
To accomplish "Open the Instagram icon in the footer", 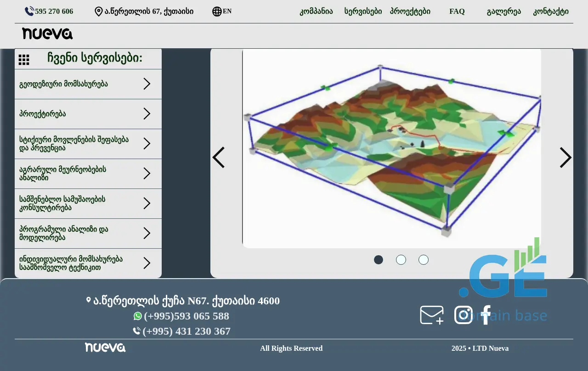I will tap(463, 315).
